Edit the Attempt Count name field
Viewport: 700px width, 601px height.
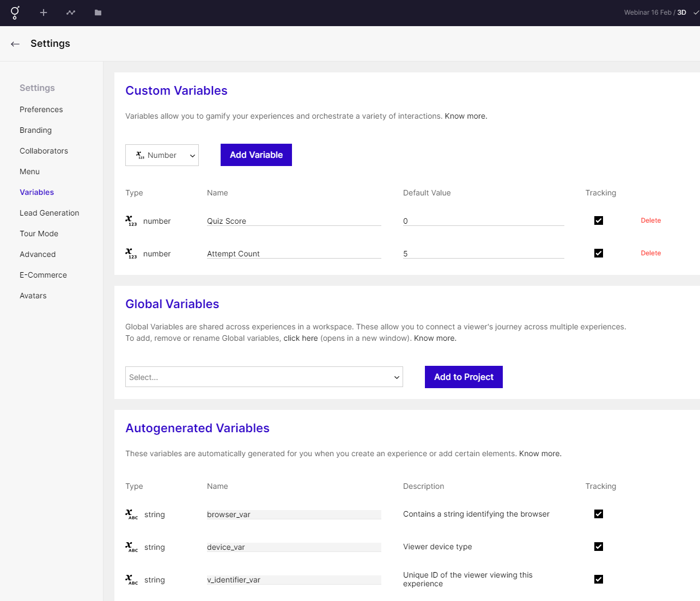tap(294, 254)
